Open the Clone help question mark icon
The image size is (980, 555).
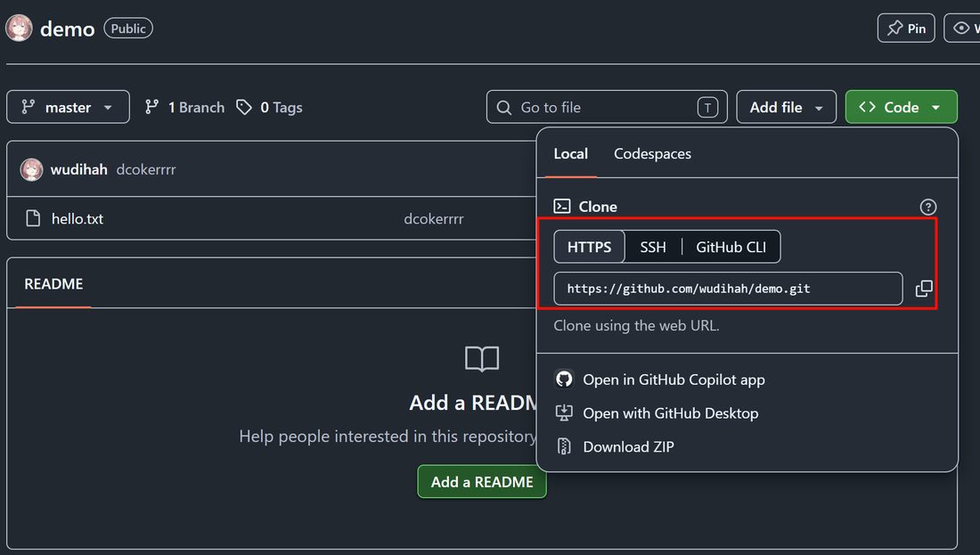tap(928, 207)
